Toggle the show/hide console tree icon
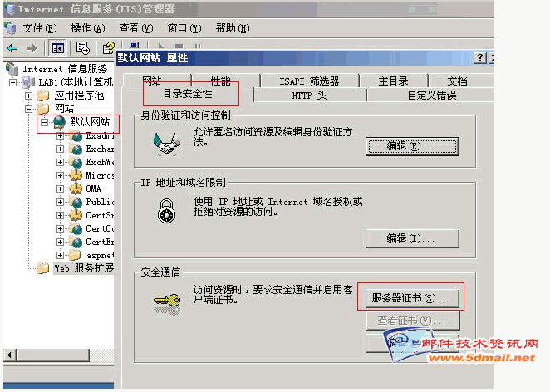Image resolution: width=550 pixels, height=392 pixels. pyautogui.click(x=58, y=48)
